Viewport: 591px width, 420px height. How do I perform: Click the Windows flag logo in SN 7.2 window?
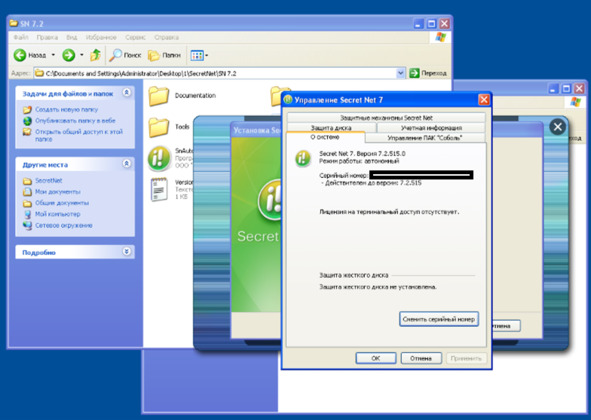(440, 37)
